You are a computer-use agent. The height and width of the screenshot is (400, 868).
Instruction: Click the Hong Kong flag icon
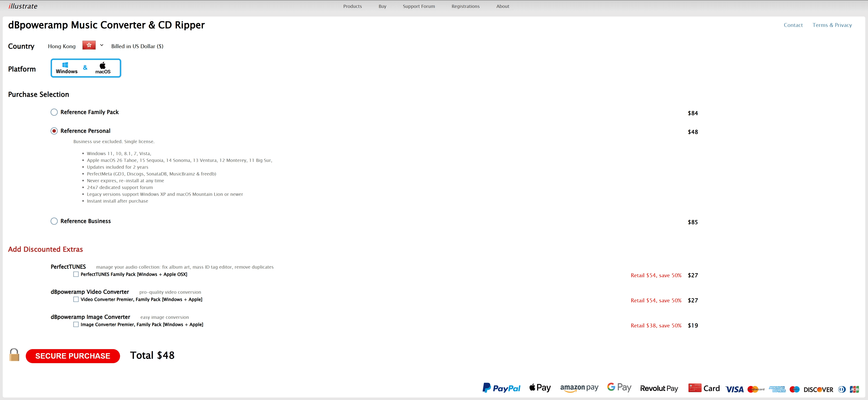coord(89,45)
